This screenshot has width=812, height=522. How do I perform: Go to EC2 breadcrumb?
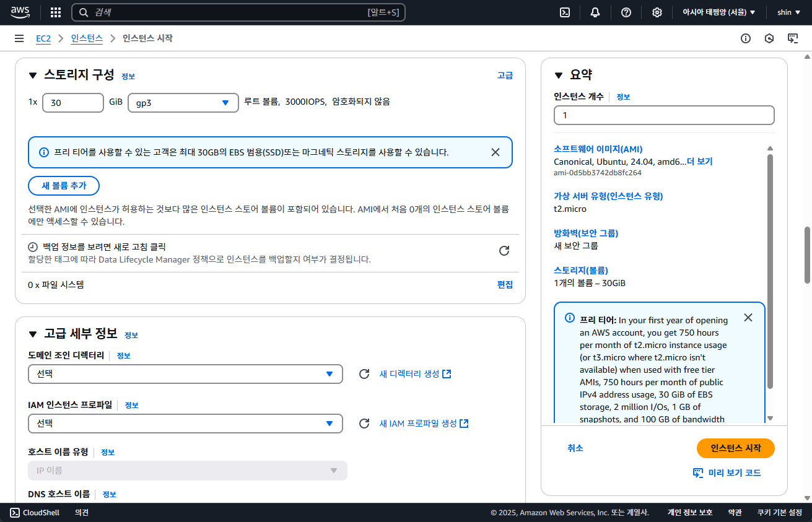tap(43, 38)
